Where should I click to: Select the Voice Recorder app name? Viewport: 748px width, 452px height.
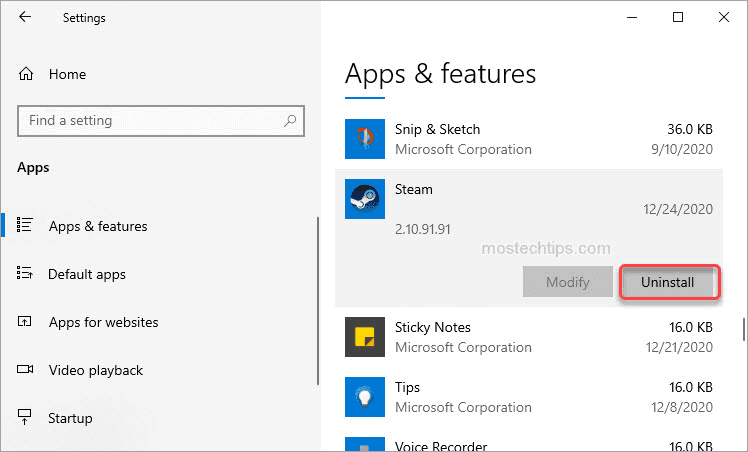click(x=441, y=446)
